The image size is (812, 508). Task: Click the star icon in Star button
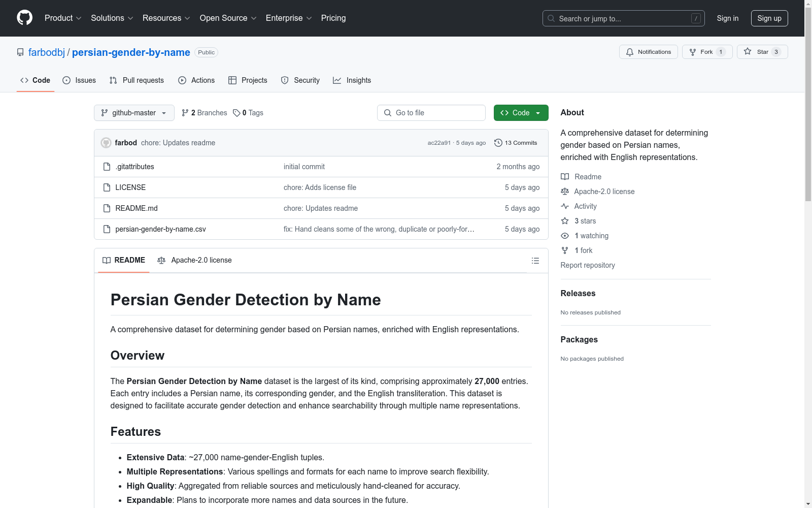pos(748,51)
